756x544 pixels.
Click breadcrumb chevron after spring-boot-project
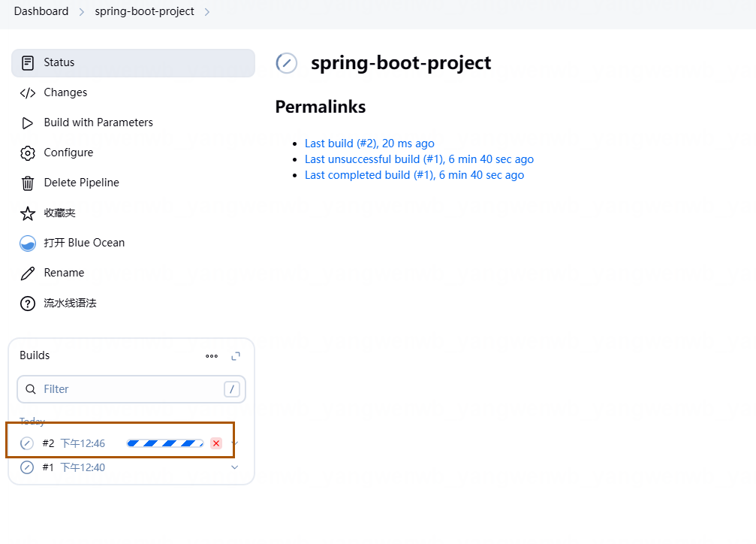coord(207,12)
